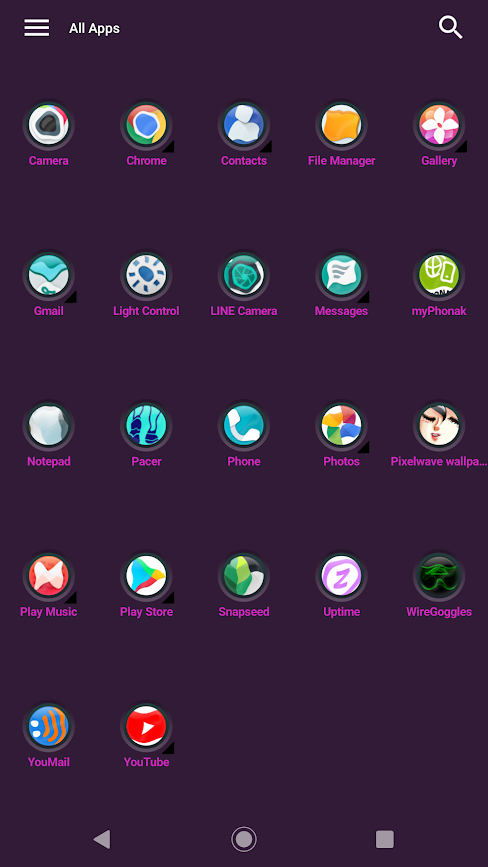Launch the Pixelwave wallpaper app icon
488x867 pixels.
pos(439,426)
